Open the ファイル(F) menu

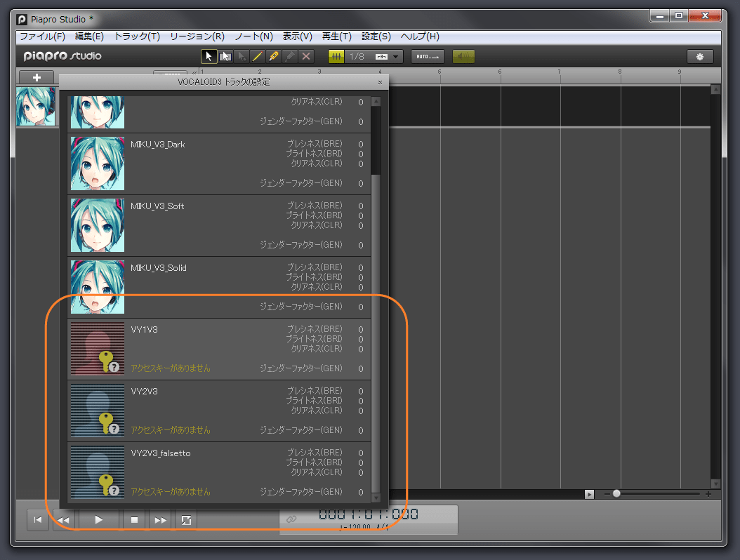pos(41,36)
